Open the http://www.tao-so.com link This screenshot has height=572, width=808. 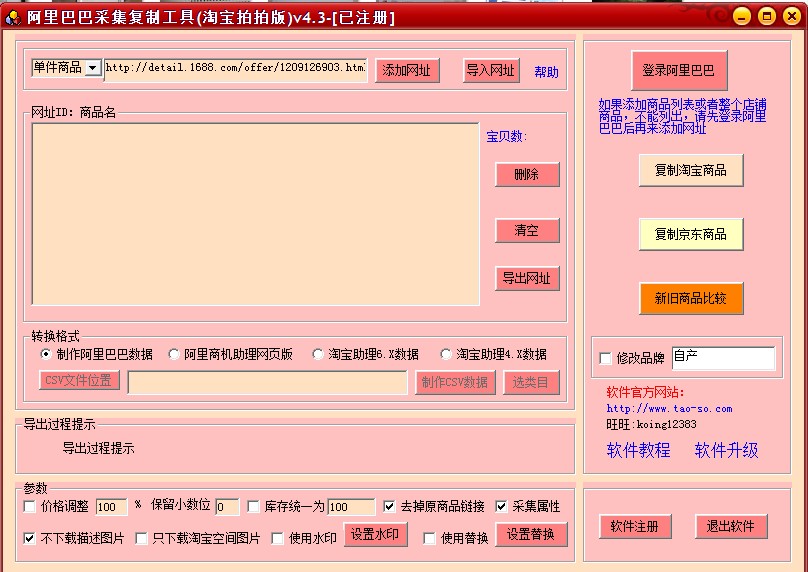(x=669, y=409)
